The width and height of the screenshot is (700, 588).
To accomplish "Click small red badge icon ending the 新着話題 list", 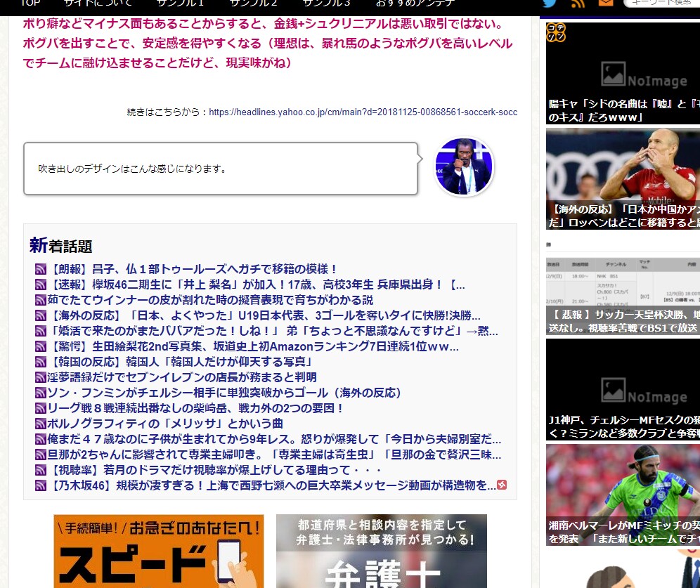I will click(502, 485).
